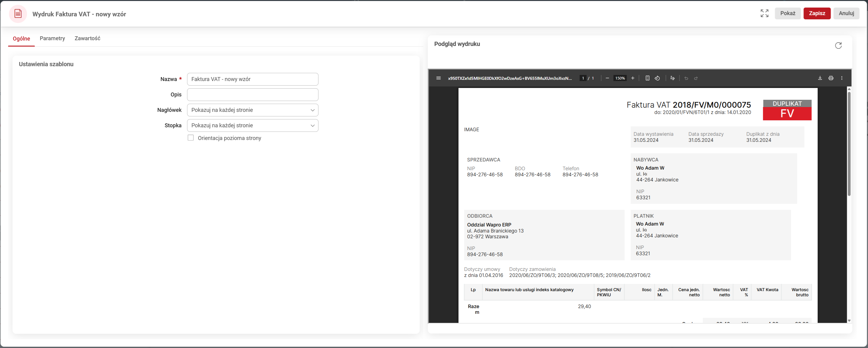Print the previewed invoice PDF
Image resolution: width=868 pixels, height=348 pixels.
click(831, 78)
